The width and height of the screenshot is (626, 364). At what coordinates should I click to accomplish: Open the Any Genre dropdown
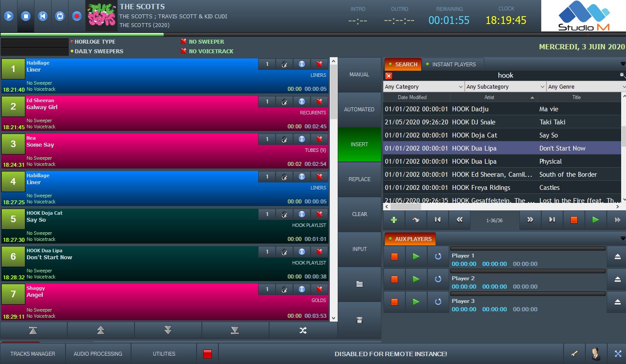pyautogui.click(x=586, y=86)
